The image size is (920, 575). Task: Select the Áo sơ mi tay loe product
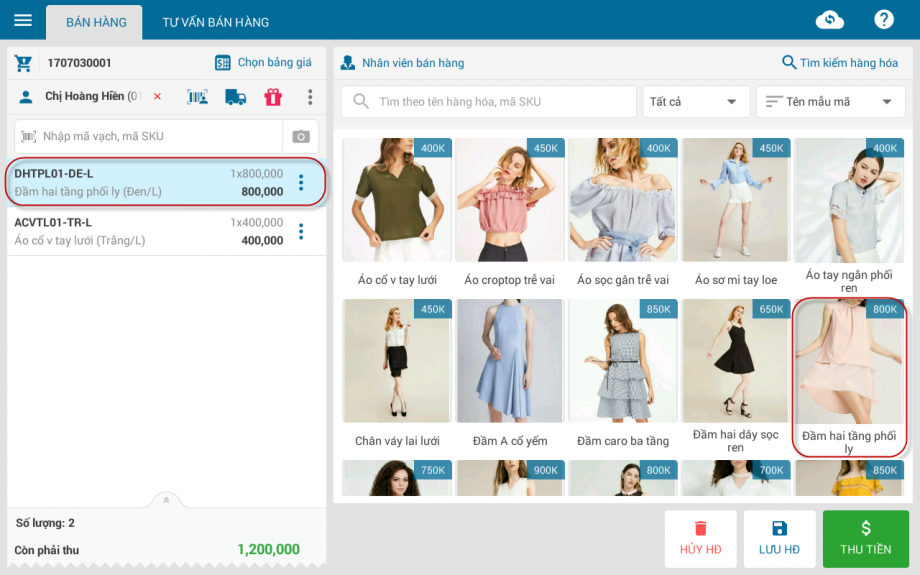[736, 214]
